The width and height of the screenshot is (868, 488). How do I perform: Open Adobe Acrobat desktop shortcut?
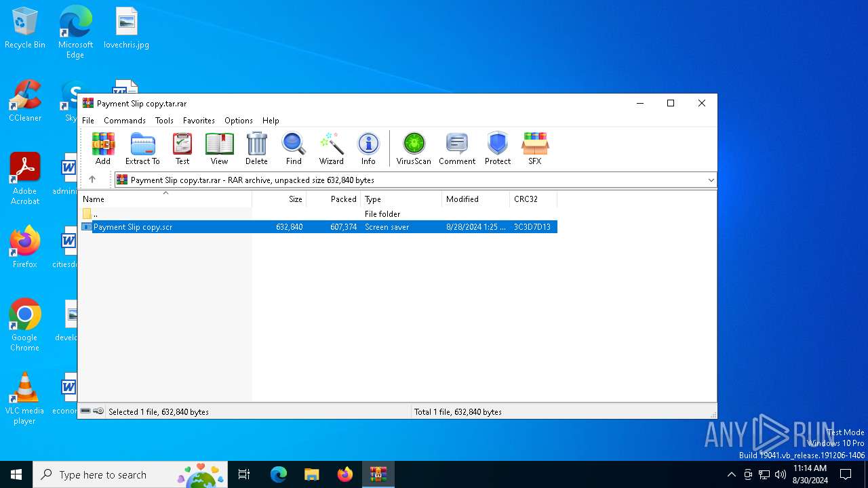[x=25, y=179]
